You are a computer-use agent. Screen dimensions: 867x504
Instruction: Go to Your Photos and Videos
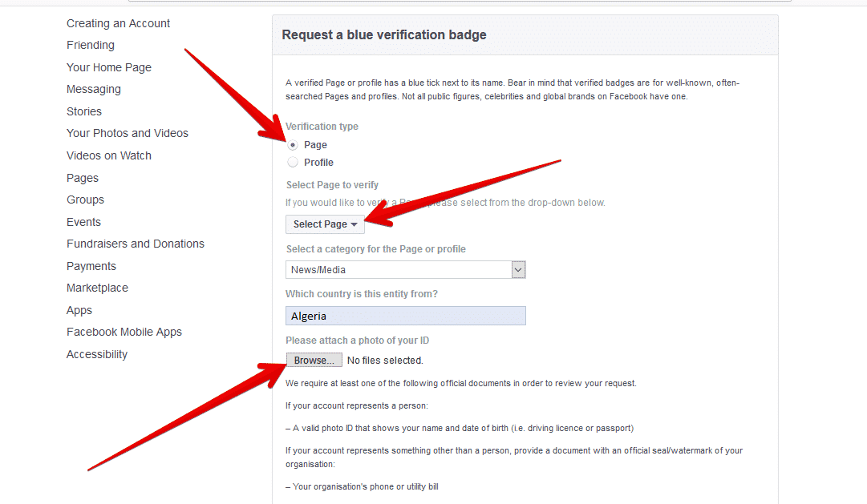(128, 134)
